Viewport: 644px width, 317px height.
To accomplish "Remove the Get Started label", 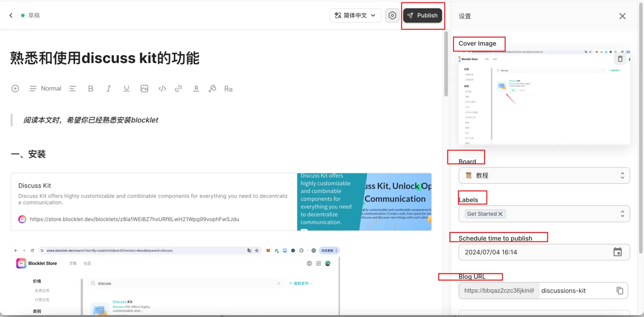I will 501,214.
